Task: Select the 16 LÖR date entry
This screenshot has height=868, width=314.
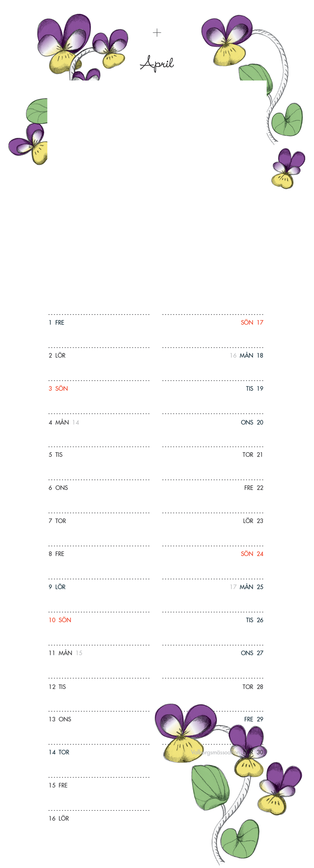Action: point(59,818)
